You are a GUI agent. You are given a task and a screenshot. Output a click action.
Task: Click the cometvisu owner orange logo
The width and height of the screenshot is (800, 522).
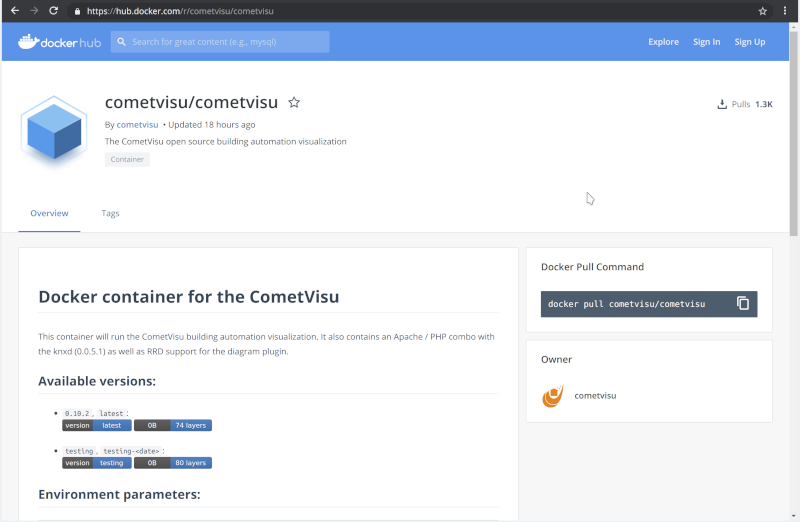coord(553,396)
